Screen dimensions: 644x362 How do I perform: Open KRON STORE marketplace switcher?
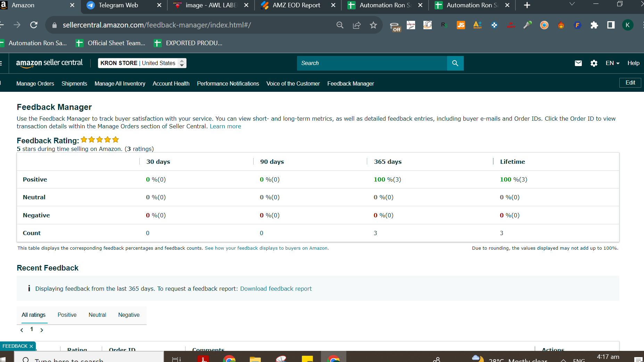click(x=142, y=63)
